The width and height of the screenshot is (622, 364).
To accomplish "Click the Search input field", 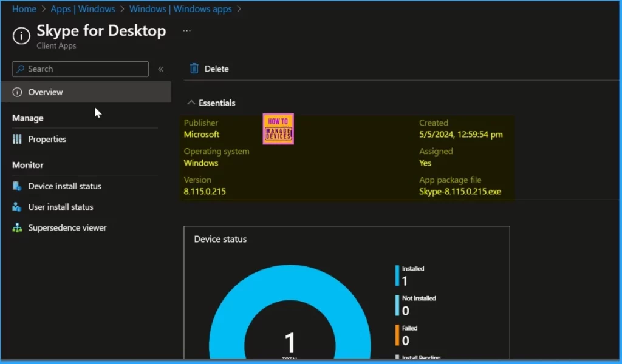I will click(x=81, y=69).
